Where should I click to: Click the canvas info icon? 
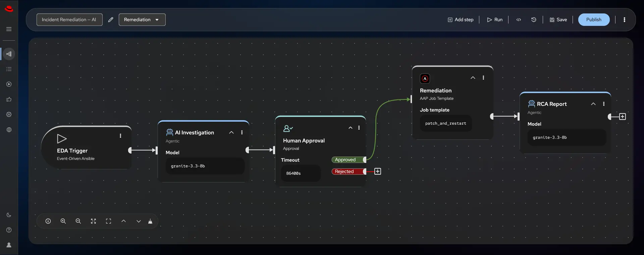click(48, 221)
